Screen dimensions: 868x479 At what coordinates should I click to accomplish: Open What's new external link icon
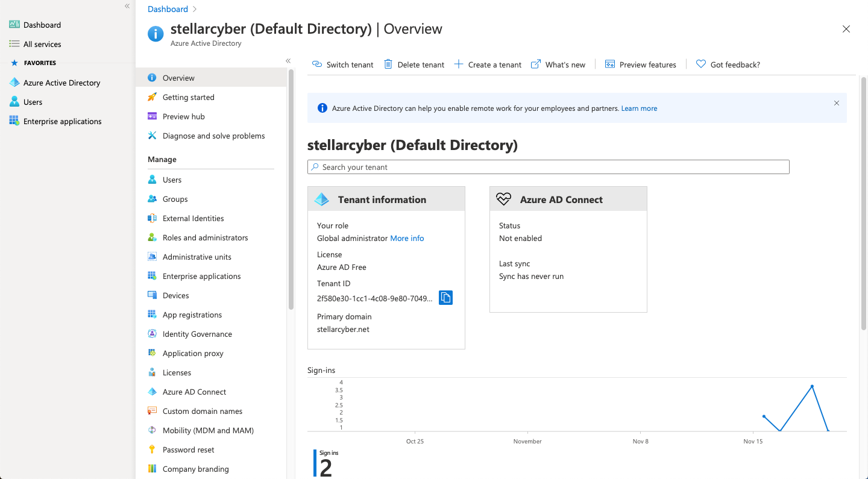(535, 64)
